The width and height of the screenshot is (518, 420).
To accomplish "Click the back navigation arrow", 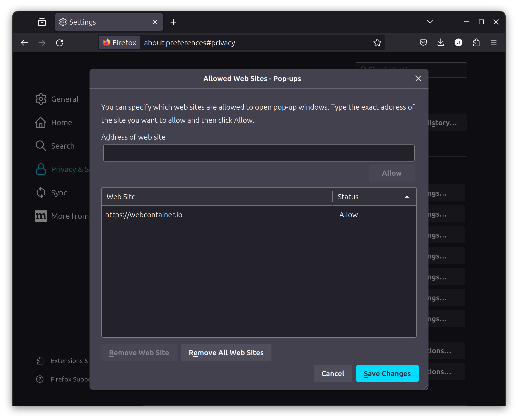I will tap(24, 43).
